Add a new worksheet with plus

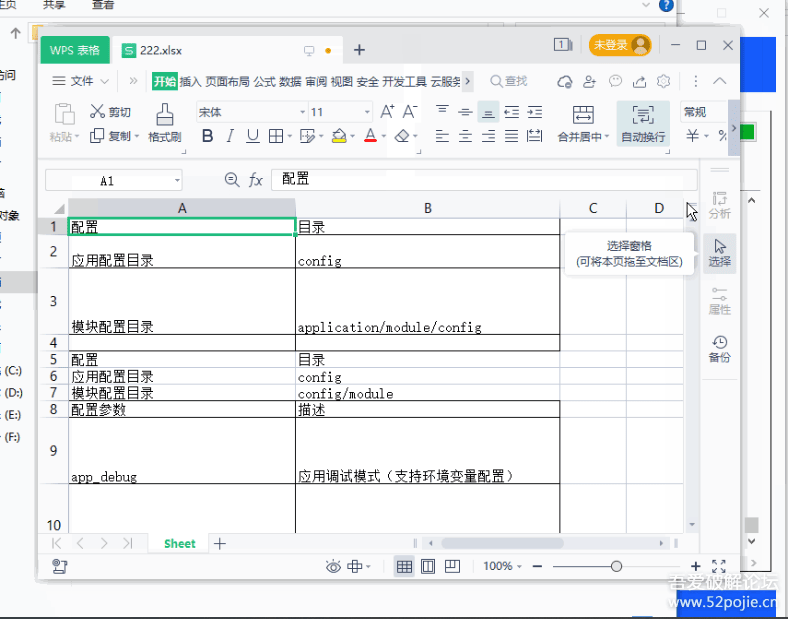tap(220, 543)
